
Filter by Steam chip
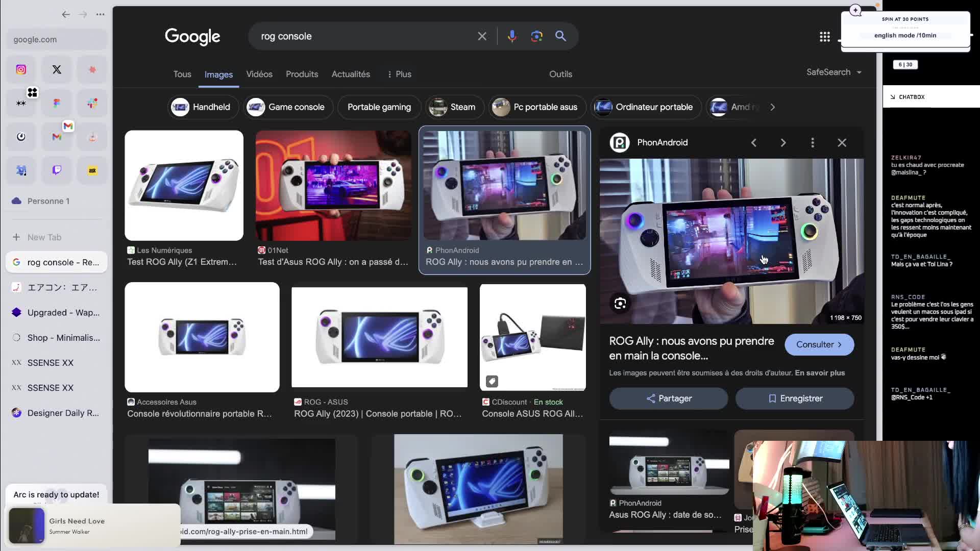coord(454,107)
